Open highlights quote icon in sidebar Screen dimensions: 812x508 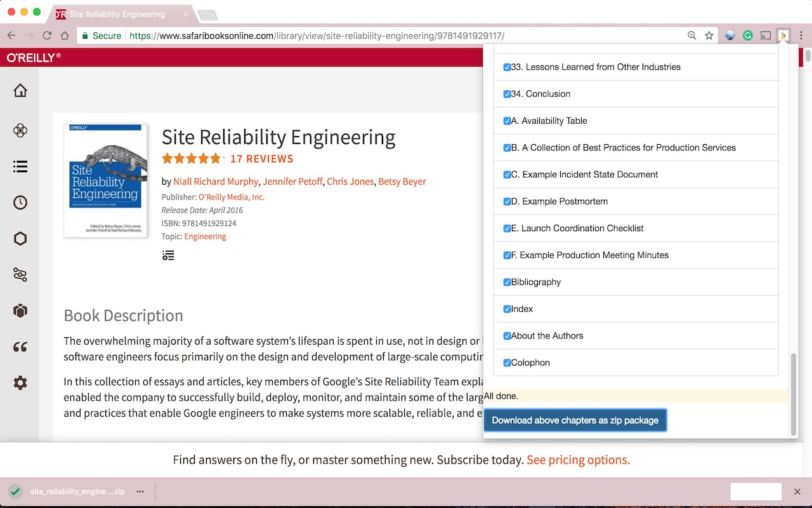pos(20,347)
